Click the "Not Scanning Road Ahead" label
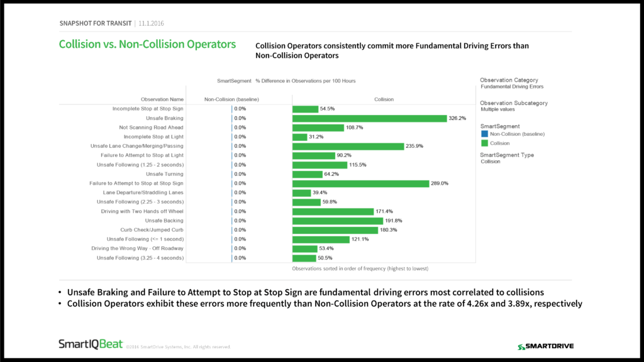Image resolution: width=644 pixels, height=362 pixels. 151,128
